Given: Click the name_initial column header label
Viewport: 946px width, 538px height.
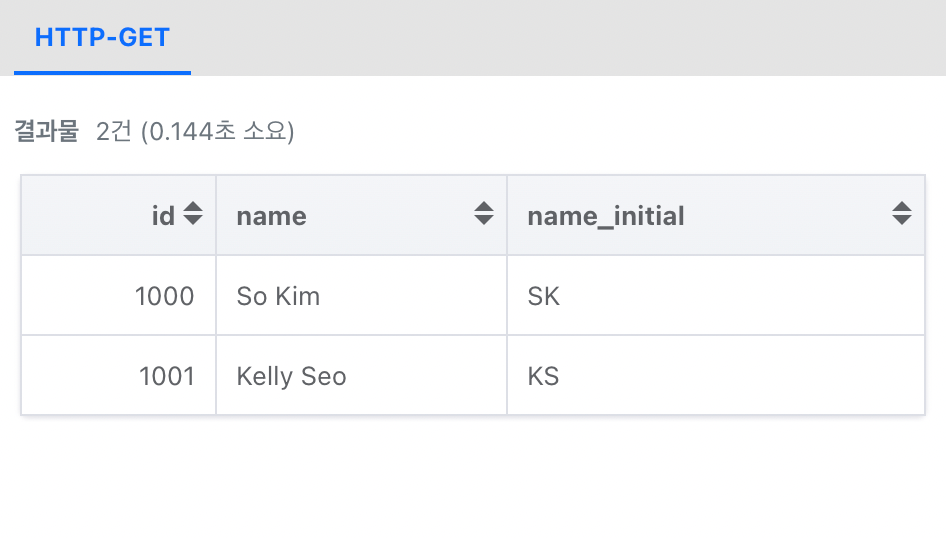Looking at the screenshot, I should point(606,216).
